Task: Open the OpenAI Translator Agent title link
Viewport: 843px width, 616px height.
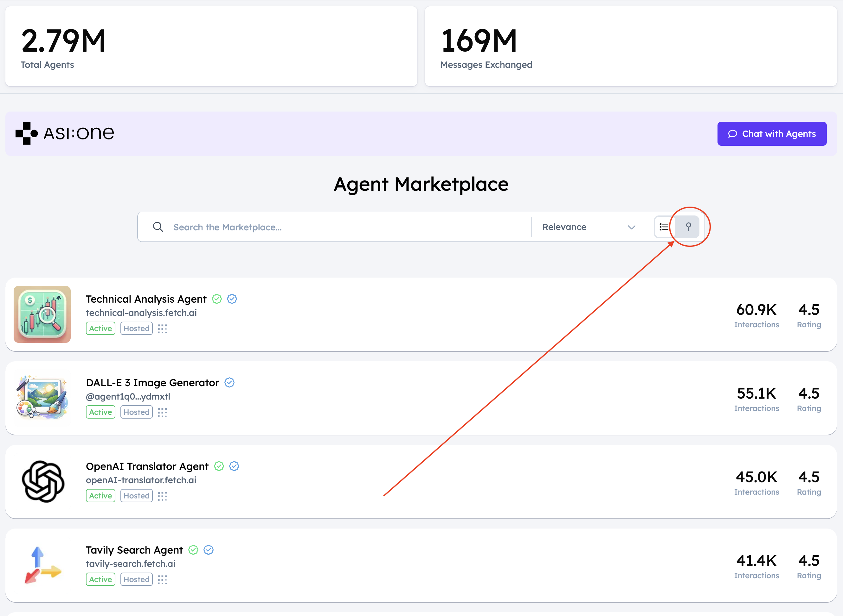Action: (147, 466)
